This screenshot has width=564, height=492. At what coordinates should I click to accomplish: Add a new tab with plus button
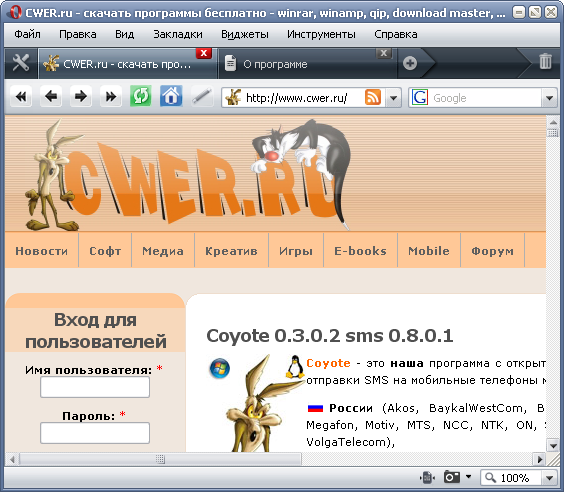point(410,63)
